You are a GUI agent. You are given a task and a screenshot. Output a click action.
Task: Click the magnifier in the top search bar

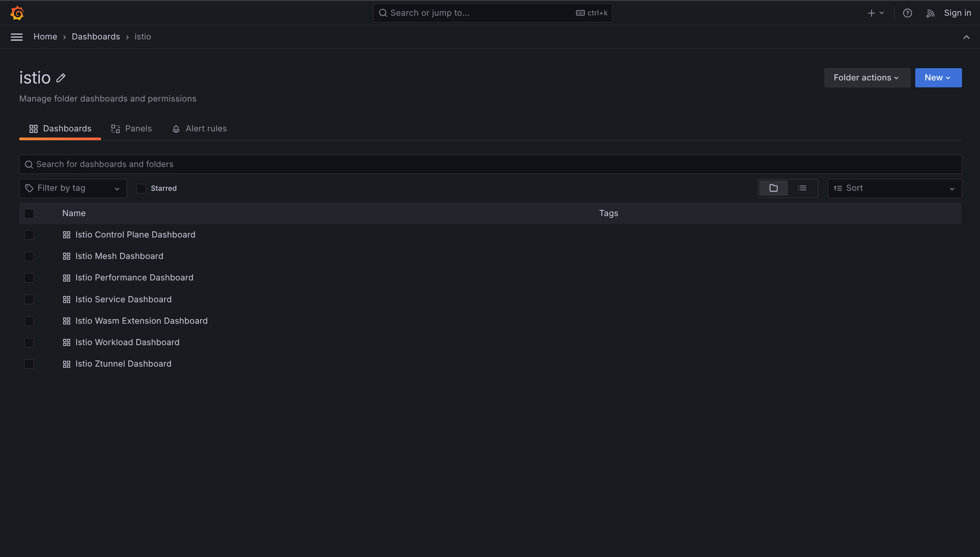pos(383,13)
